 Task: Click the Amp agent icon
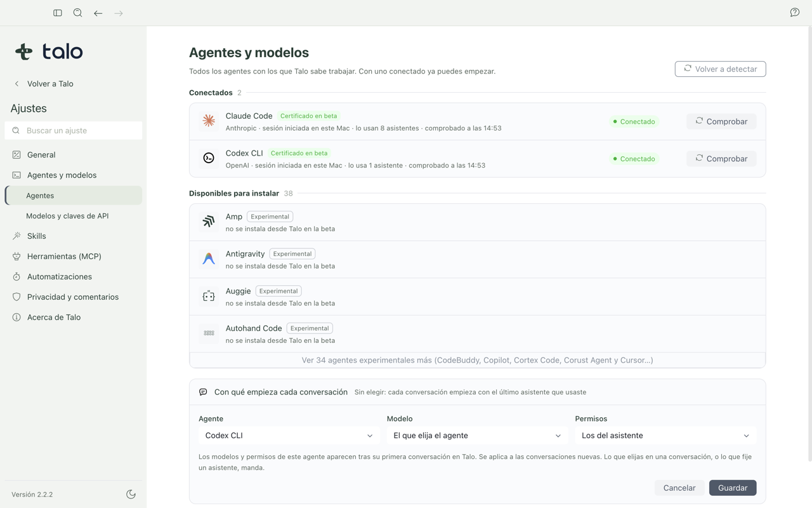pyautogui.click(x=209, y=222)
